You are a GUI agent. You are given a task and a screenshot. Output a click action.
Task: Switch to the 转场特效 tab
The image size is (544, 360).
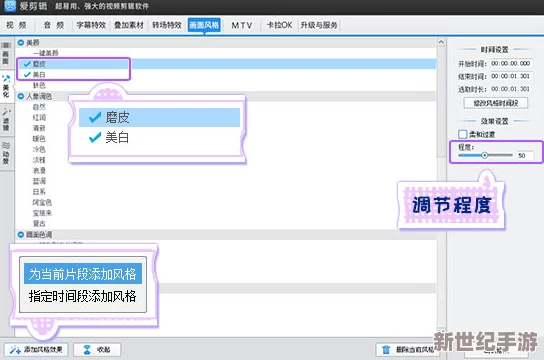tap(167, 25)
